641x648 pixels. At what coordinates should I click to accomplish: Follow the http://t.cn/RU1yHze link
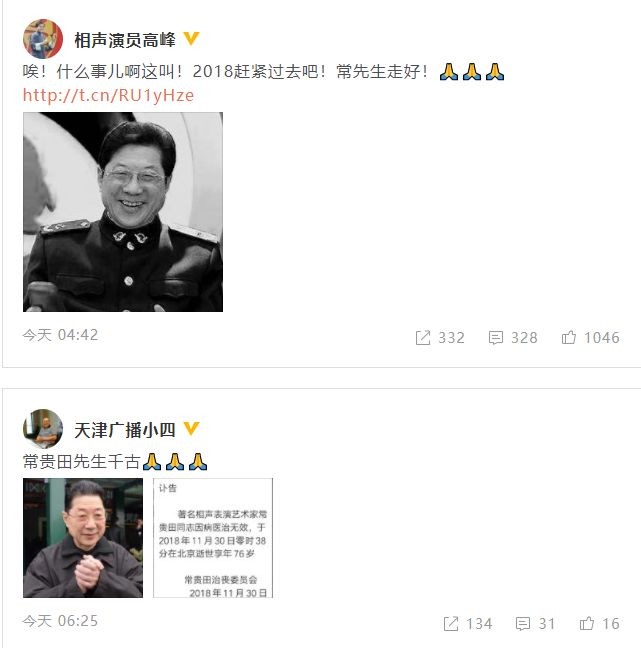(x=108, y=95)
